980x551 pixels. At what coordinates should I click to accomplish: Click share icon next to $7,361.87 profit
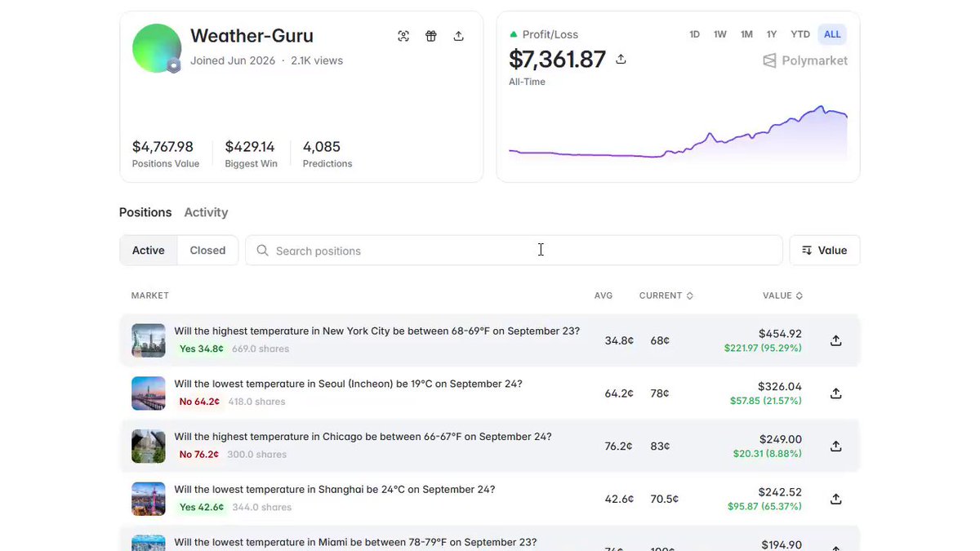click(x=621, y=59)
